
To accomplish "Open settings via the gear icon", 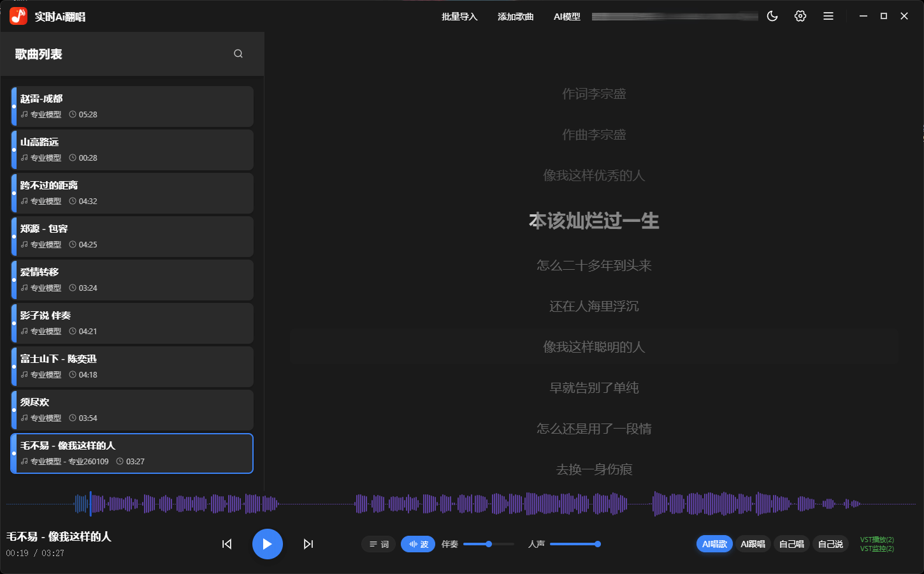I will (800, 15).
